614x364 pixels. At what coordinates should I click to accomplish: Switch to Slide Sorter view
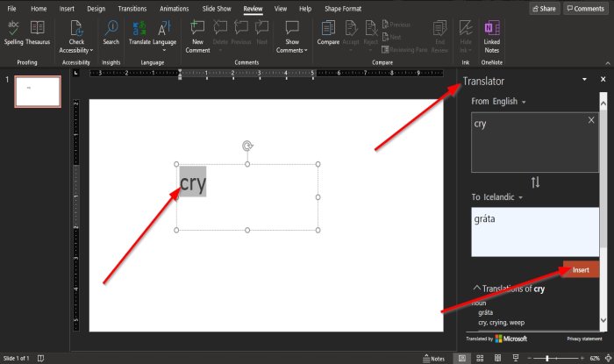[480, 358]
